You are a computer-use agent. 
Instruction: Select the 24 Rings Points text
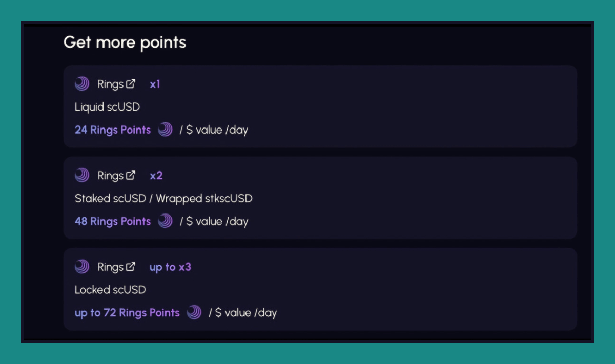coord(113,130)
